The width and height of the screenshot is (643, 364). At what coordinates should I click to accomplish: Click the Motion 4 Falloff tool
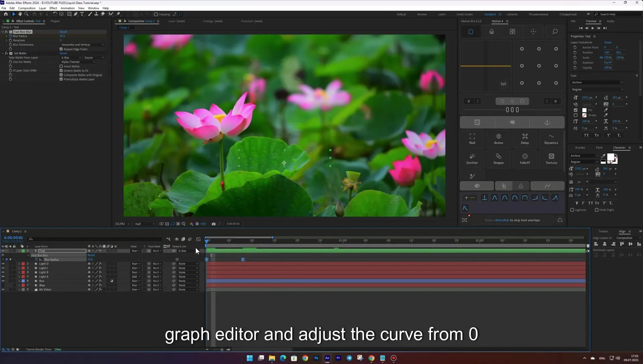(525, 159)
